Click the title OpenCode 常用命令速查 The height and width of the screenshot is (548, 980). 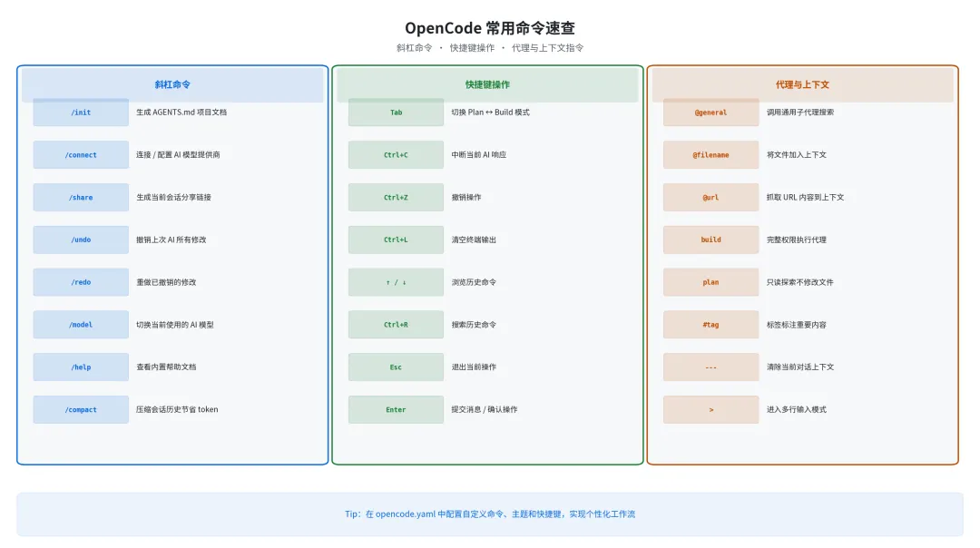(490, 28)
